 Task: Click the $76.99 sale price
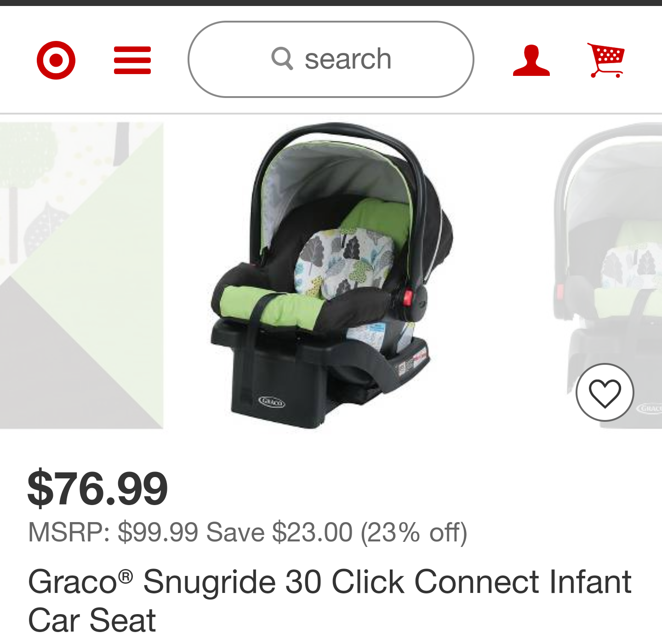[x=97, y=488]
